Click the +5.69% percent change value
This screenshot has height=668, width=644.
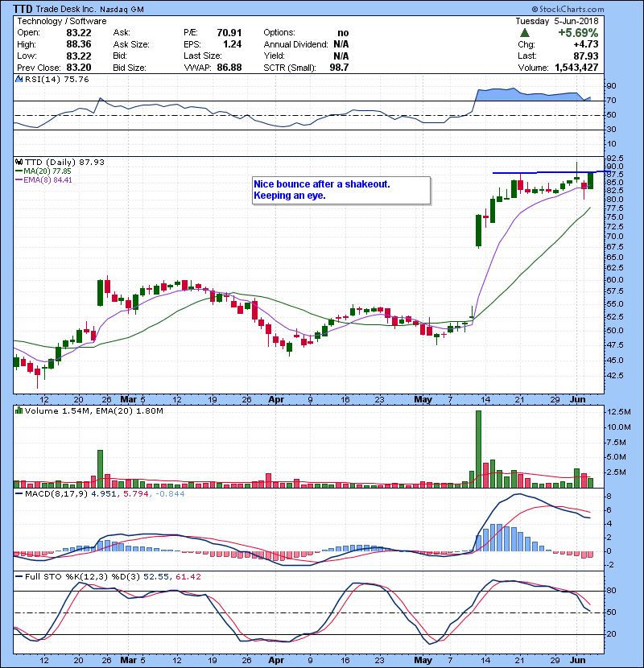click(578, 33)
